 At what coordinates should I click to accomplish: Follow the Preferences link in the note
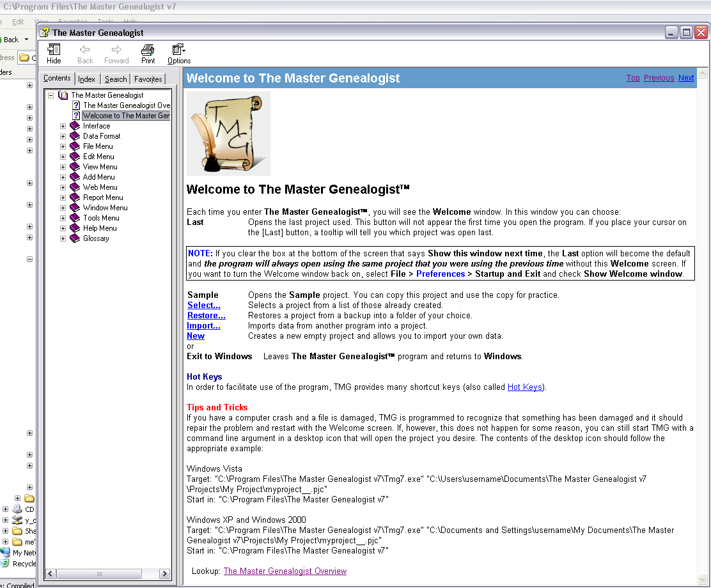coord(441,274)
